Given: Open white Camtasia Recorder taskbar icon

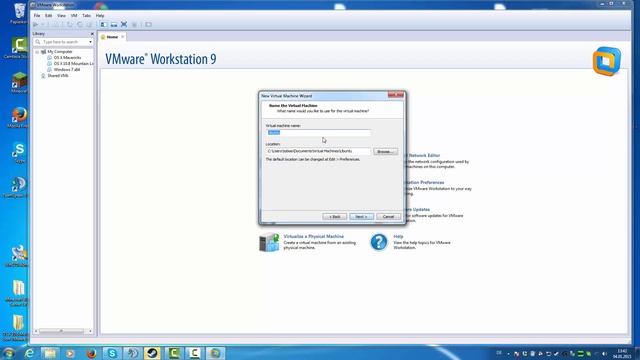Looking at the screenshot, I should tap(194, 353).
